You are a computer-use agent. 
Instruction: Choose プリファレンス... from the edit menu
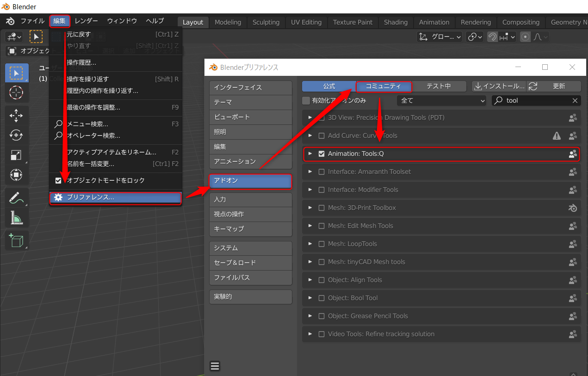click(x=116, y=197)
